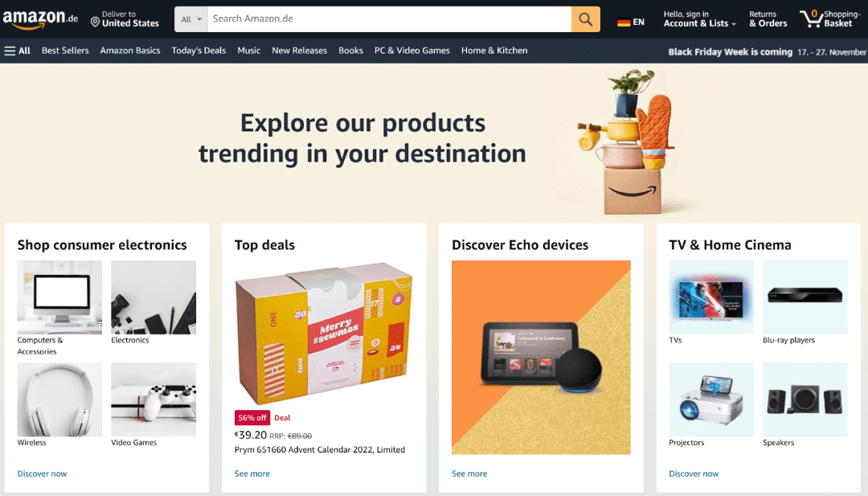Select the German flag language icon
The image size is (868, 496).
(x=624, y=23)
